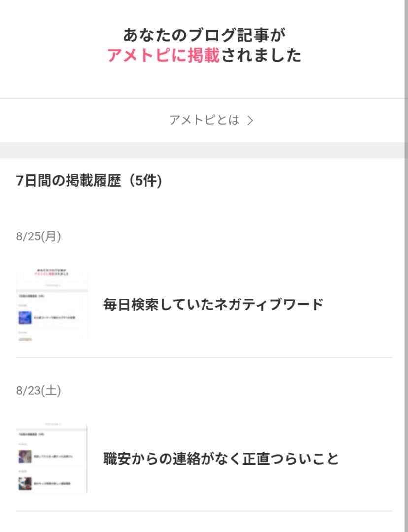The height and width of the screenshot is (532, 408).
Task: Open the 毎日検索していたネガティブワード article title
Action: click(x=213, y=304)
